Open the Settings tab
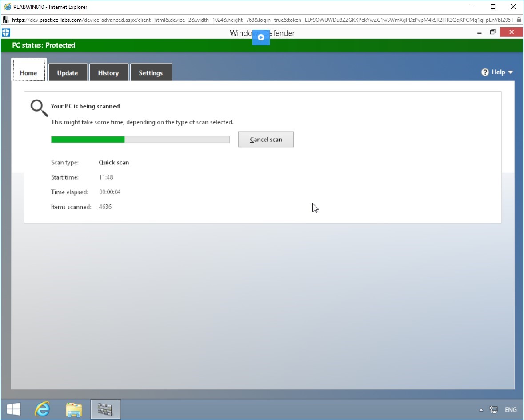Screen dimensions: 524x420 [x=151, y=72]
